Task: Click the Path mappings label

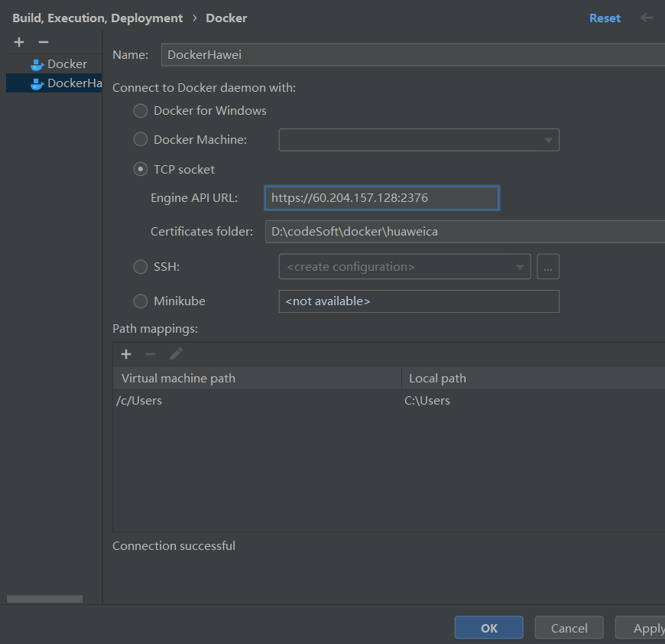Action: pos(155,329)
